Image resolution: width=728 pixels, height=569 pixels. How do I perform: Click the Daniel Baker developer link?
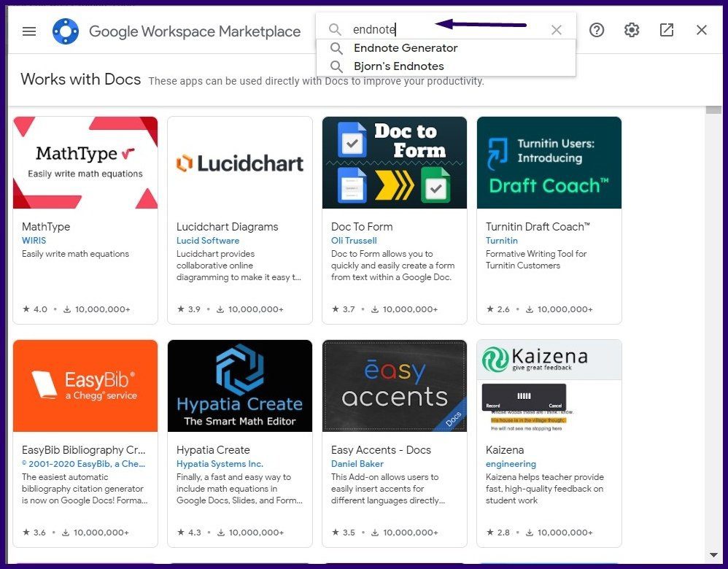point(357,464)
